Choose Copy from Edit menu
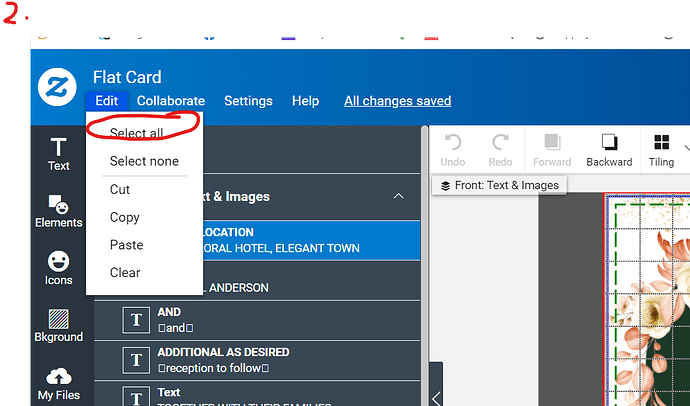The height and width of the screenshot is (406, 690). click(144, 217)
